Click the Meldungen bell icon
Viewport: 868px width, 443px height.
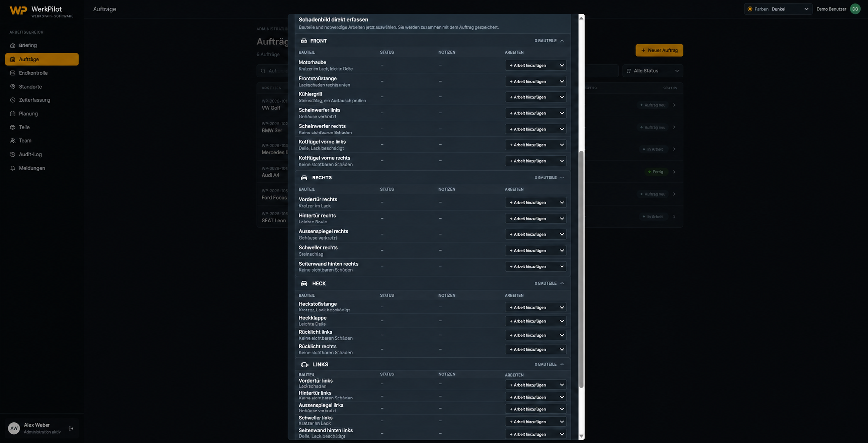click(x=13, y=168)
